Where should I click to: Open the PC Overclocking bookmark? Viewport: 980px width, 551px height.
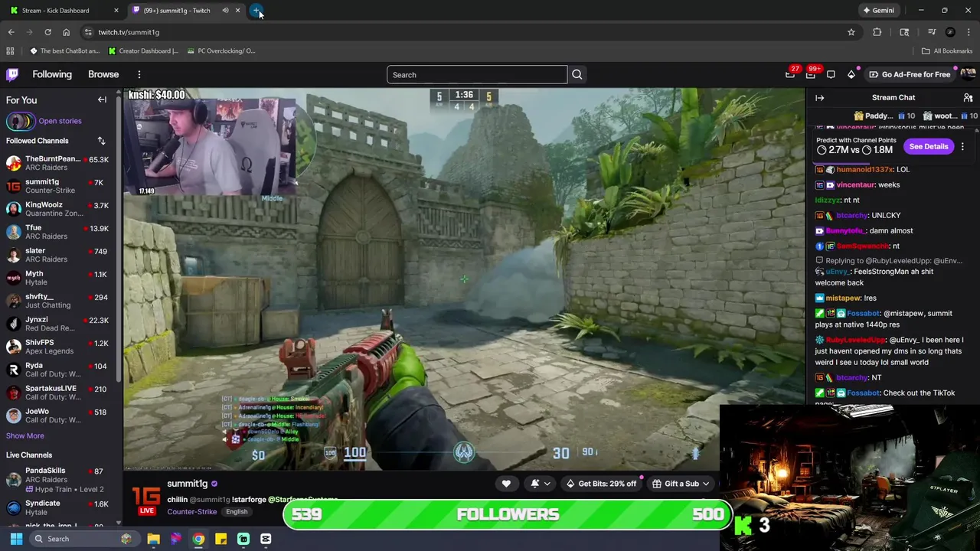click(x=222, y=51)
